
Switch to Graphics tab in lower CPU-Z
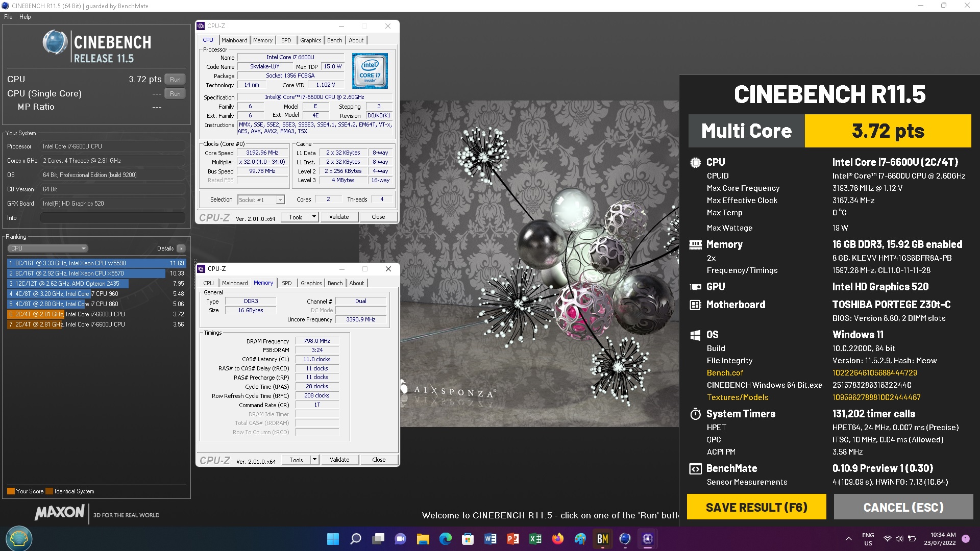point(311,283)
